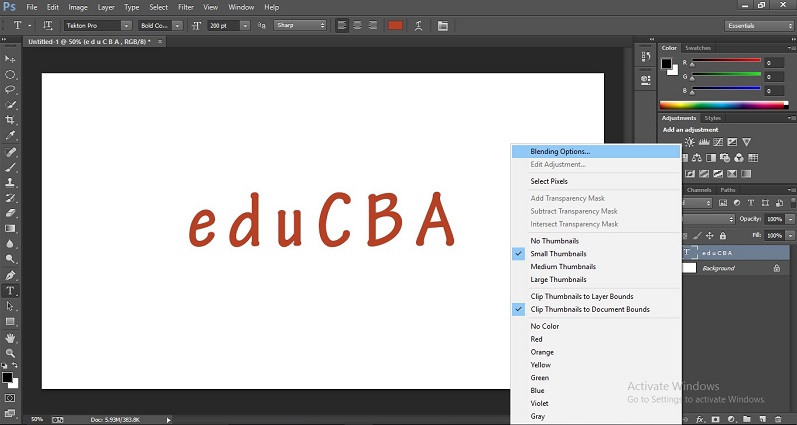Toggle Lock all for layer
The image size is (797, 425).
(x=723, y=236)
